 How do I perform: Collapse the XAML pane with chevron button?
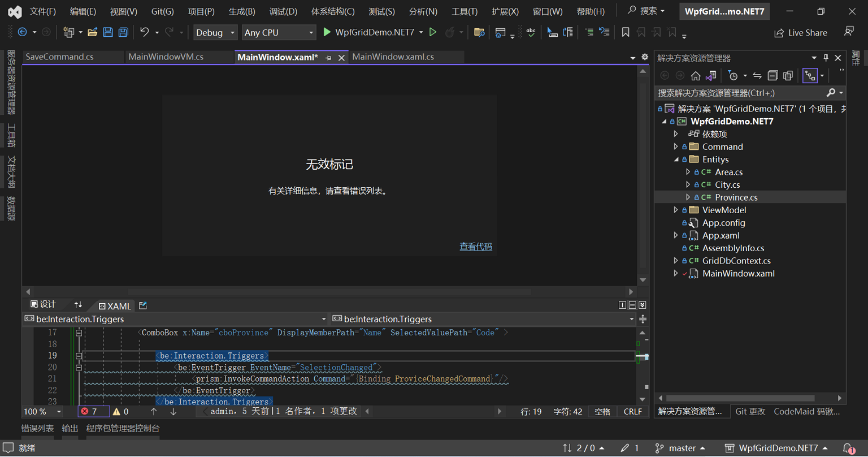coord(643,305)
